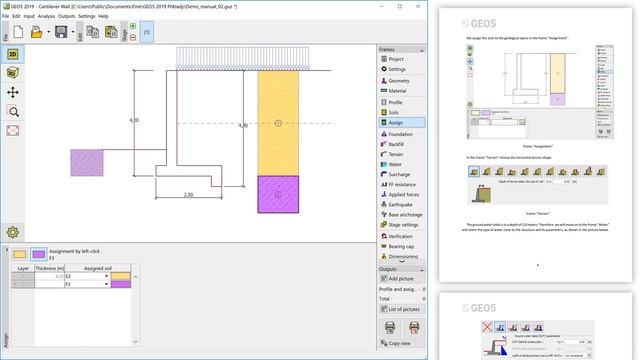Click the yellow soil layer in profile drawing

tap(278, 123)
